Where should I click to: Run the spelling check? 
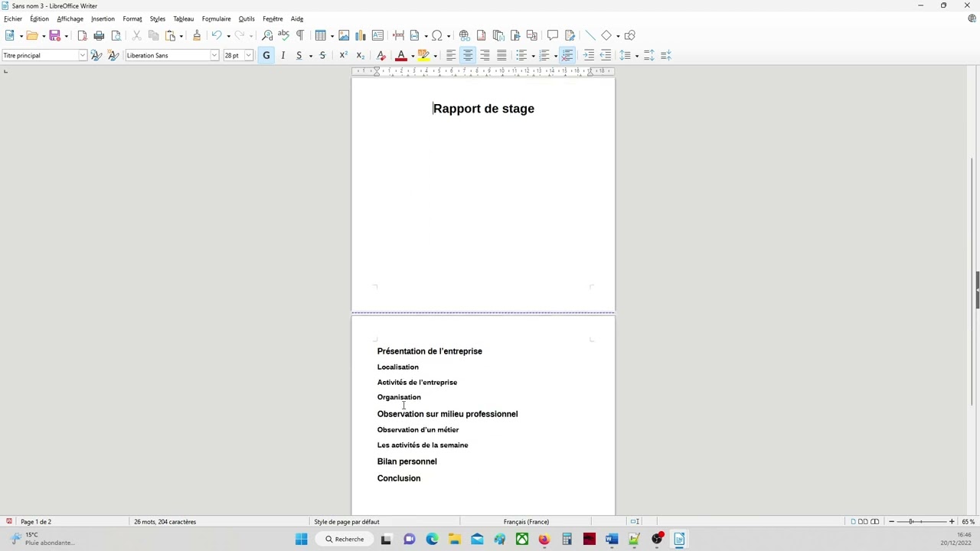point(283,35)
